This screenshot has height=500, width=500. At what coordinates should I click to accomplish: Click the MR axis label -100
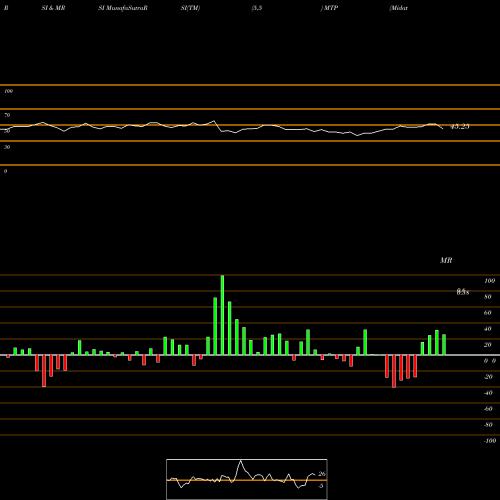(x=490, y=441)
